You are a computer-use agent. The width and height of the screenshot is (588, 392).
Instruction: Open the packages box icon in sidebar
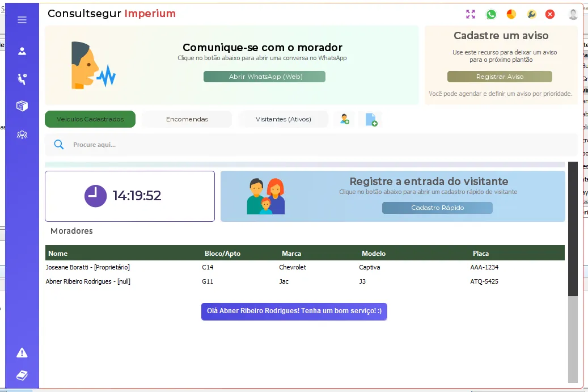(x=22, y=106)
